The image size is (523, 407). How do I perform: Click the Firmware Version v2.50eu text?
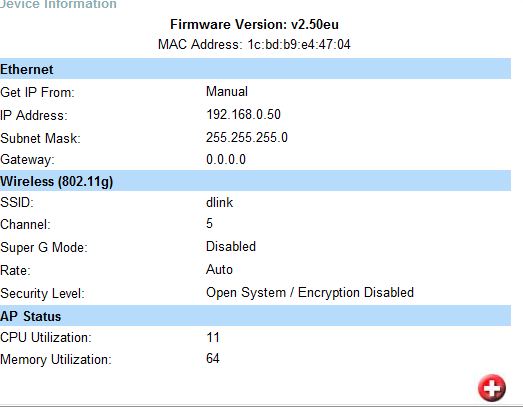click(x=254, y=24)
